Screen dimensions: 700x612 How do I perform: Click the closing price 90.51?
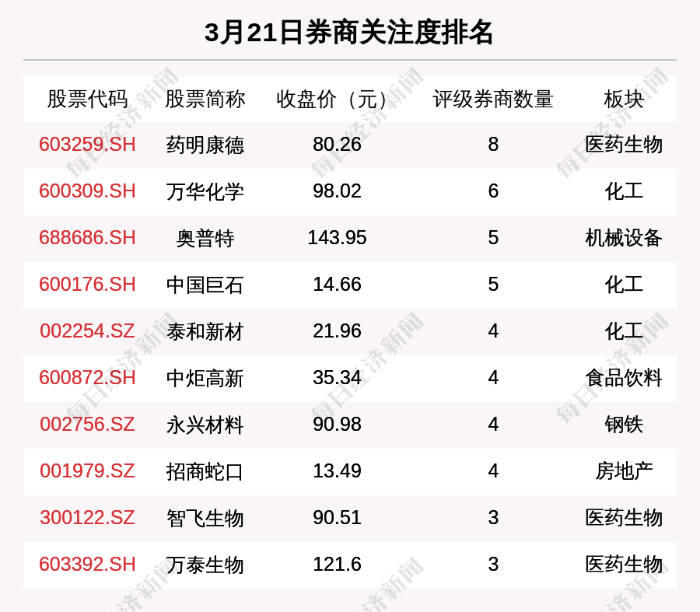coord(337,518)
